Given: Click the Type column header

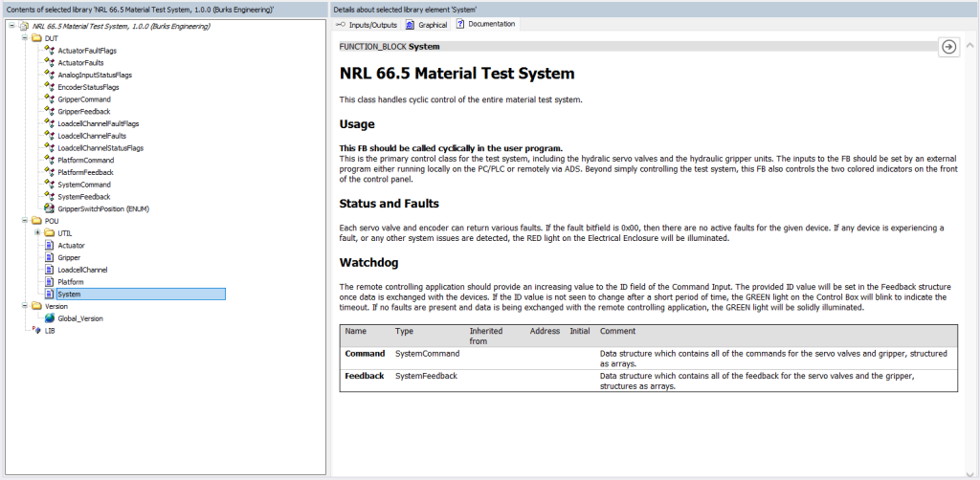Looking at the screenshot, I should click(405, 331).
